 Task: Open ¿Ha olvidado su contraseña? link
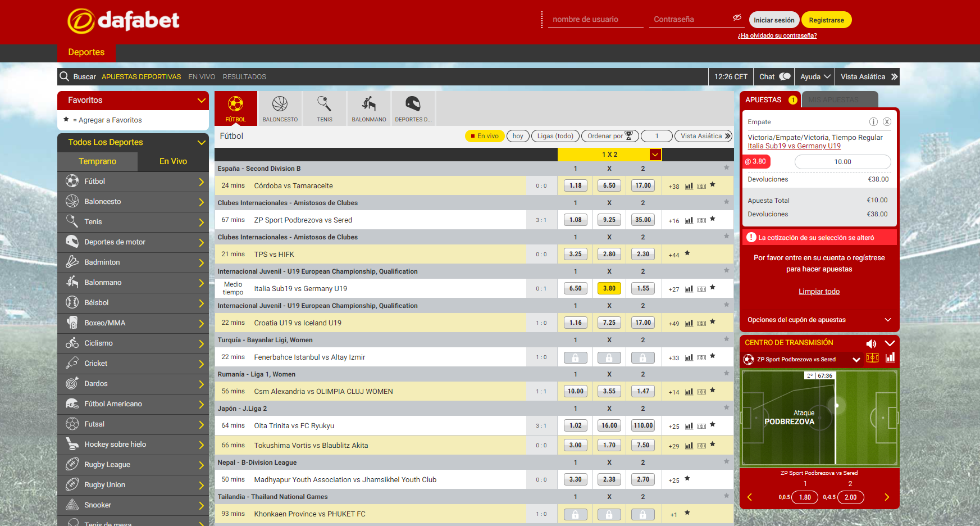pyautogui.click(x=777, y=35)
